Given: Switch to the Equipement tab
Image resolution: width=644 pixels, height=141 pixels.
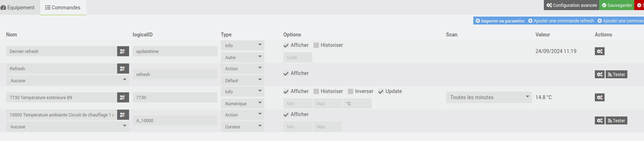Looking at the screenshot, I should click(x=18, y=8).
